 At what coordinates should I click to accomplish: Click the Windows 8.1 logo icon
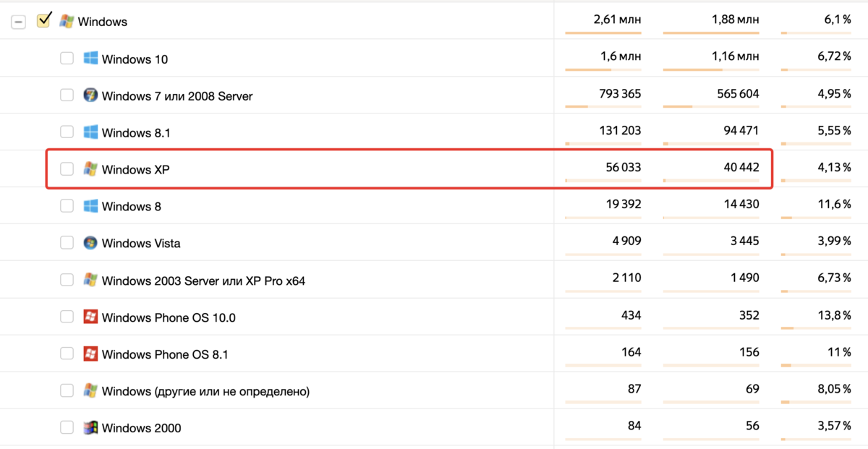click(90, 132)
